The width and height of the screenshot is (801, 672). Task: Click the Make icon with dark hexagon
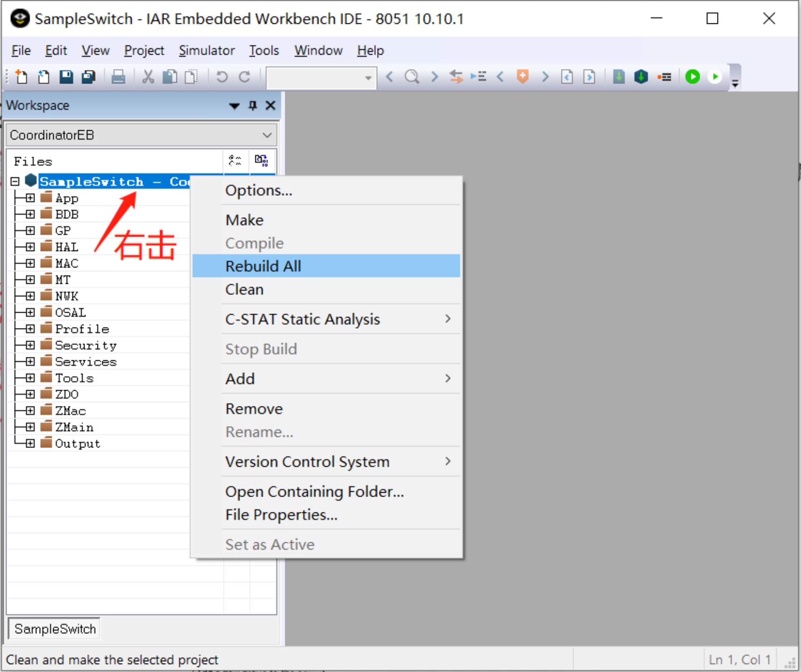pos(641,77)
